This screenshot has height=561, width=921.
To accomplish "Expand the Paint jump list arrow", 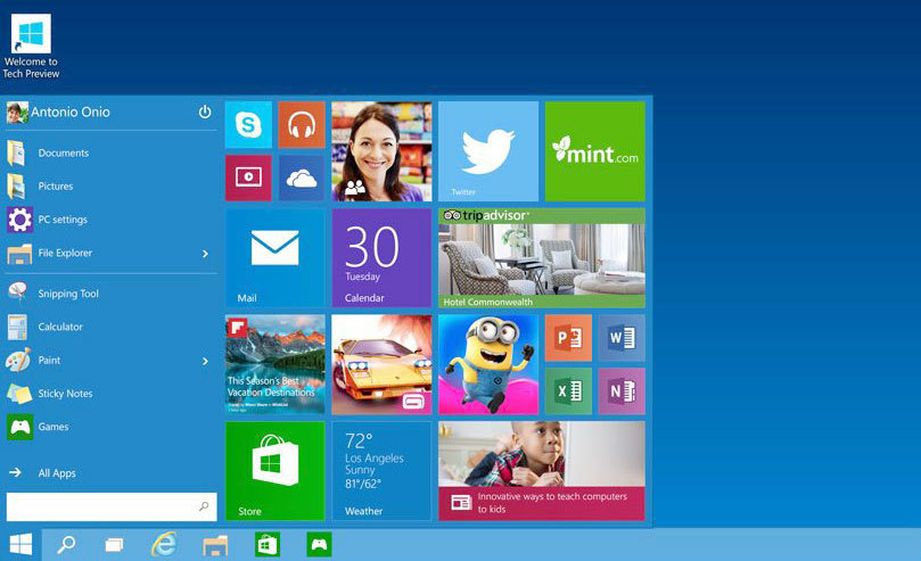I will (x=205, y=361).
